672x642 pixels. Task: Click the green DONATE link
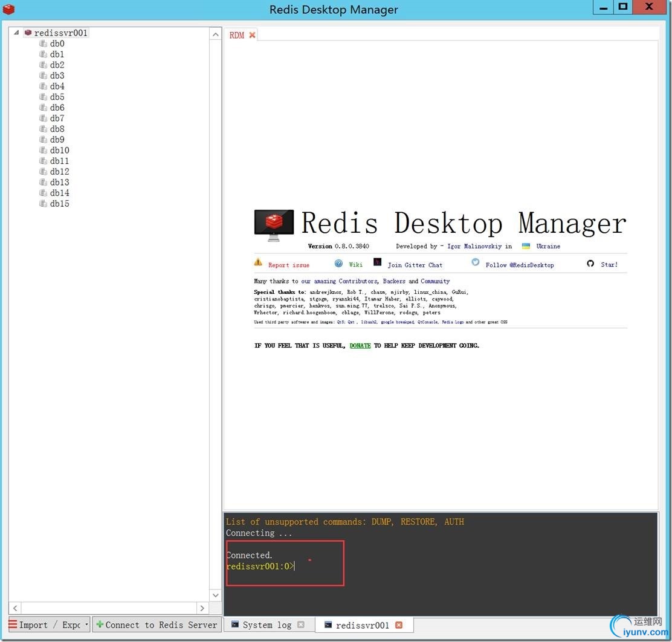360,346
